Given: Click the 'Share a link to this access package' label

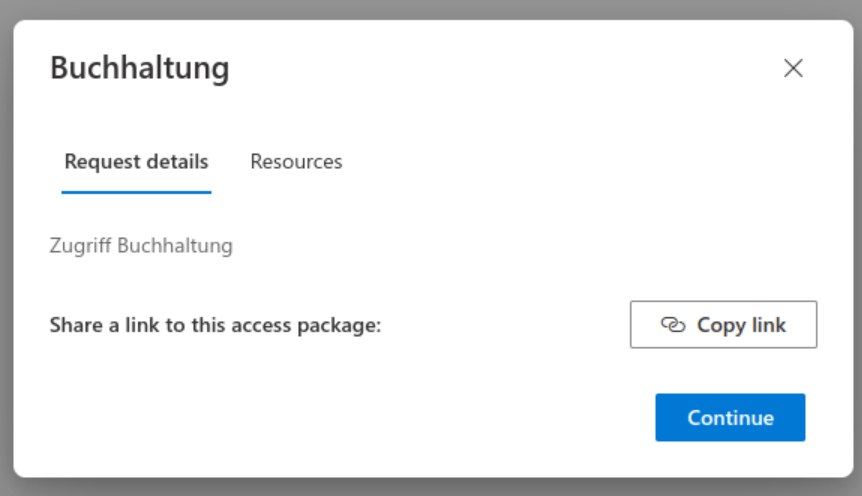Looking at the screenshot, I should (216, 325).
